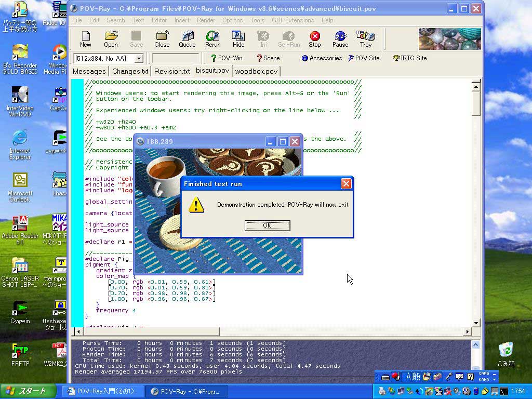Pause the rendering
532x399 pixels.
[340, 39]
